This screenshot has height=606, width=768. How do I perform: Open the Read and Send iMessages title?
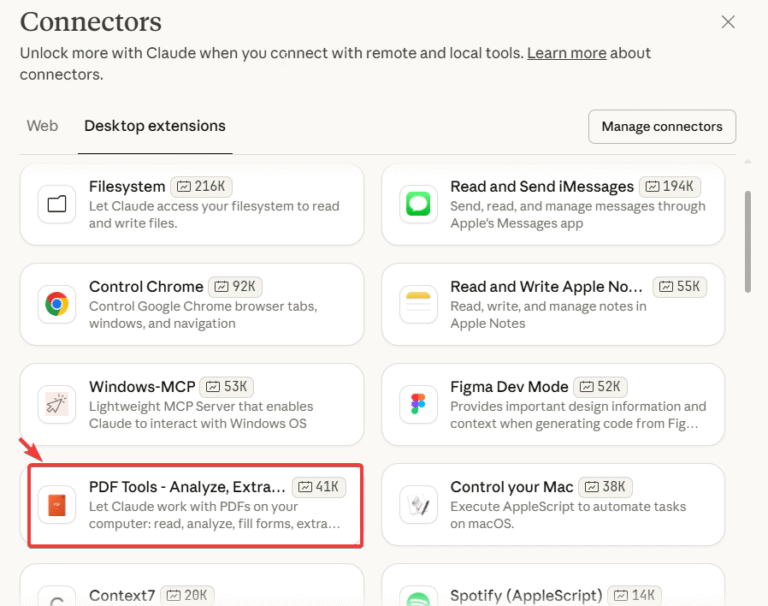[x=542, y=186]
